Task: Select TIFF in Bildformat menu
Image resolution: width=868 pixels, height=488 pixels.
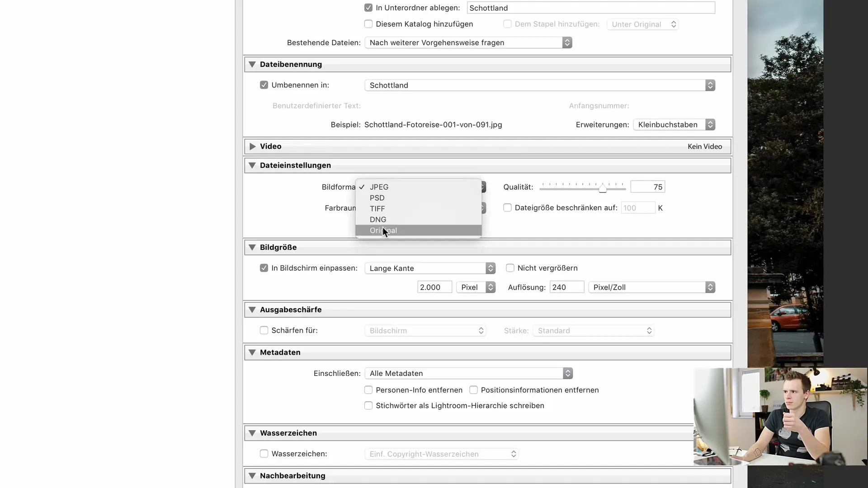Action: pos(419,209)
